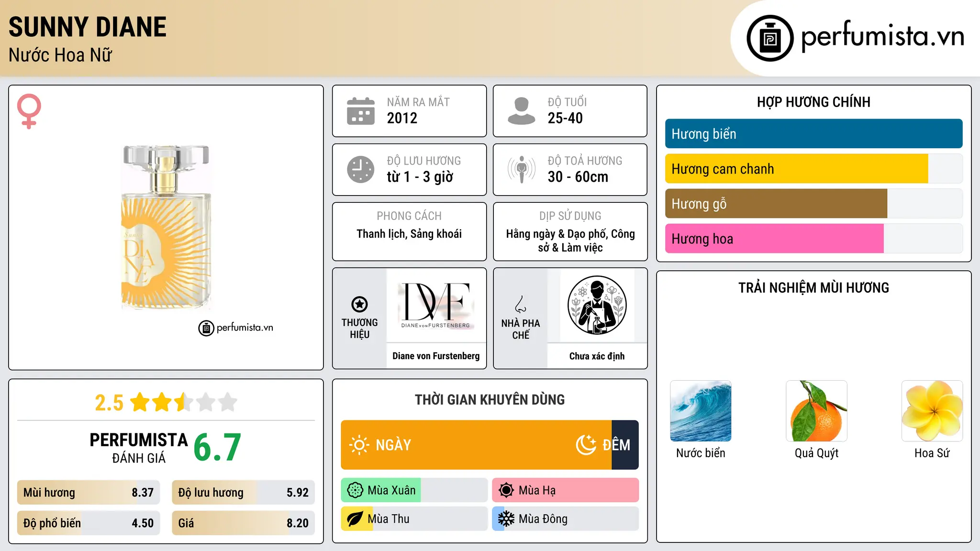Click the person icon beside Độ tuổi

(x=522, y=111)
